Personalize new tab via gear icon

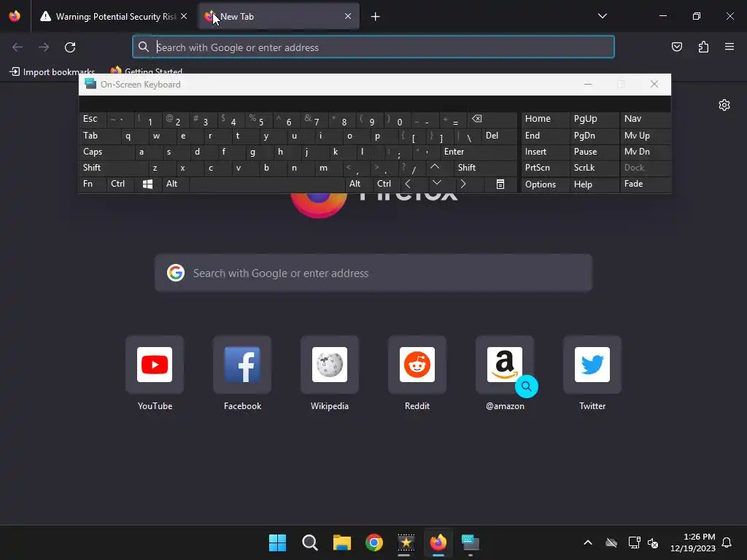click(724, 105)
